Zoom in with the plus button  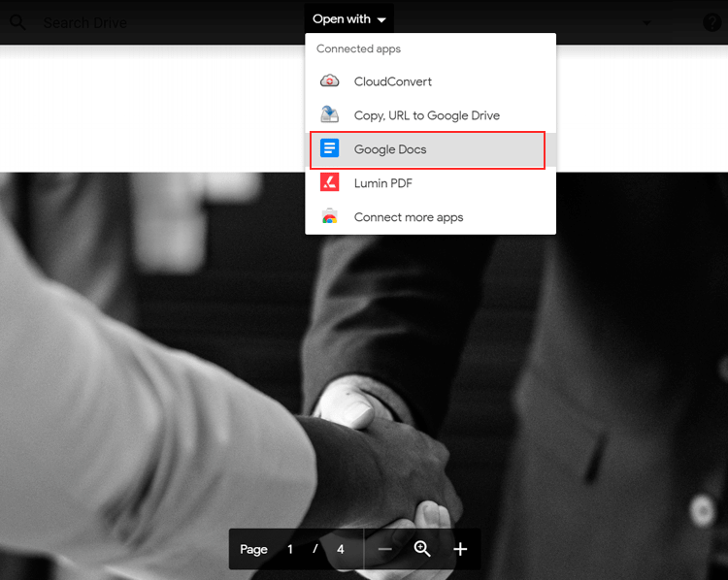pos(460,549)
